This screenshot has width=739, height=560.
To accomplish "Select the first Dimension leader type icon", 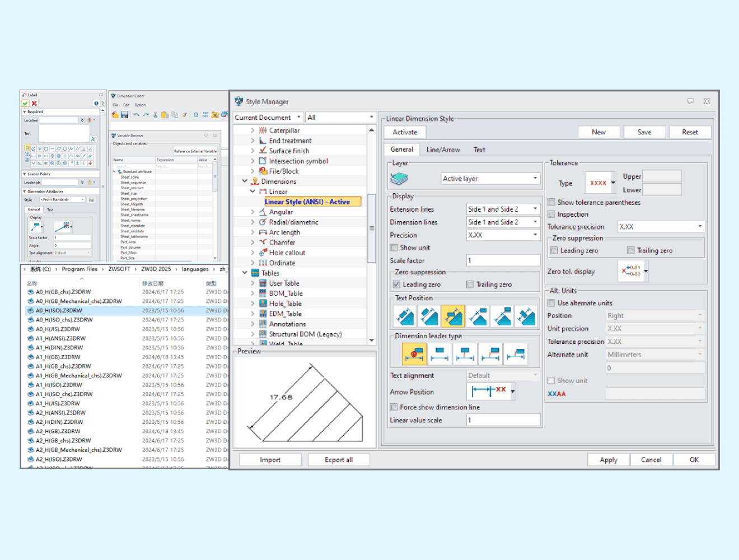I will (x=414, y=354).
